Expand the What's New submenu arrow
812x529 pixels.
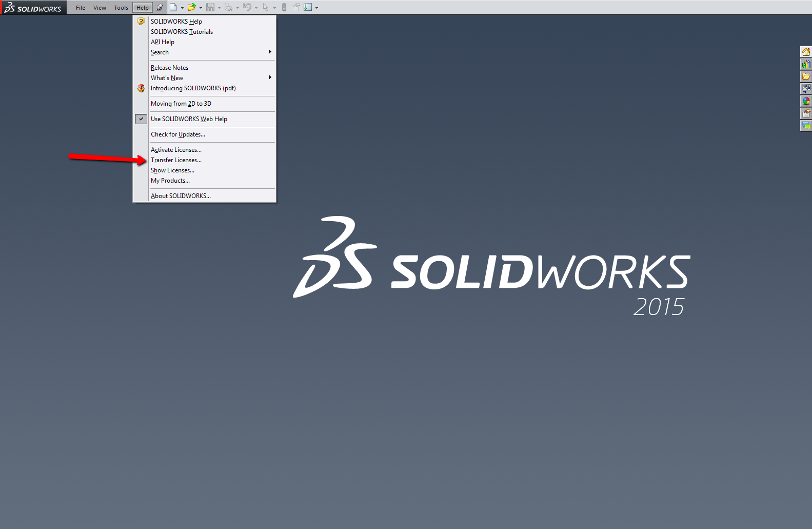(270, 77)
